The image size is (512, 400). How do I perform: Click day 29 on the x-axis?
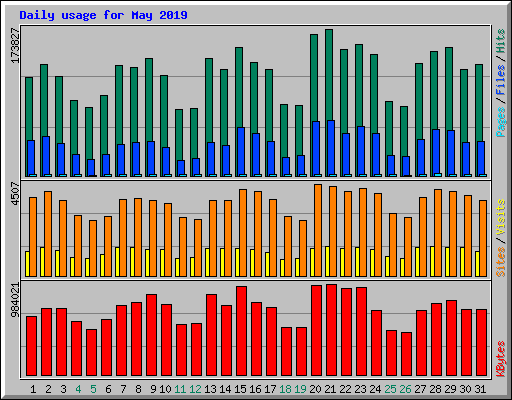(450, 389)
